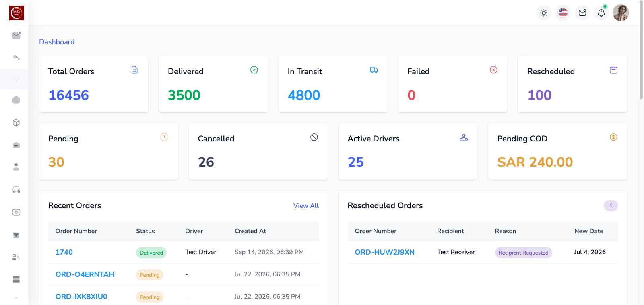Image resolution: width=644 pixels, height=305 pixels.
Task: Open the key icon in the sidebar
Action: [16, 57]
